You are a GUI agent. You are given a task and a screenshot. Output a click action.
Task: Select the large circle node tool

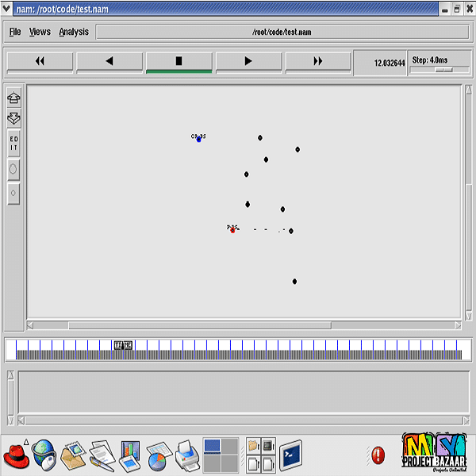click(x=13, y=169)
